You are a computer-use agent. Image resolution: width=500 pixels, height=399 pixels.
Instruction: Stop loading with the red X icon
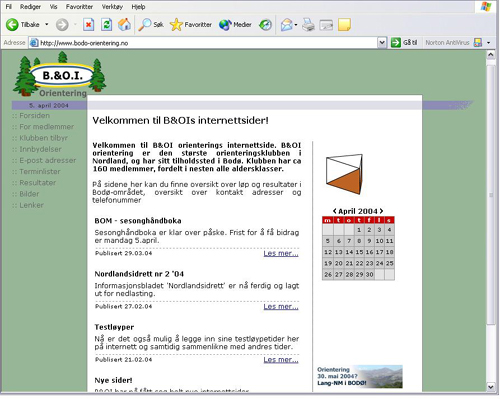click(x=88, y=25)
